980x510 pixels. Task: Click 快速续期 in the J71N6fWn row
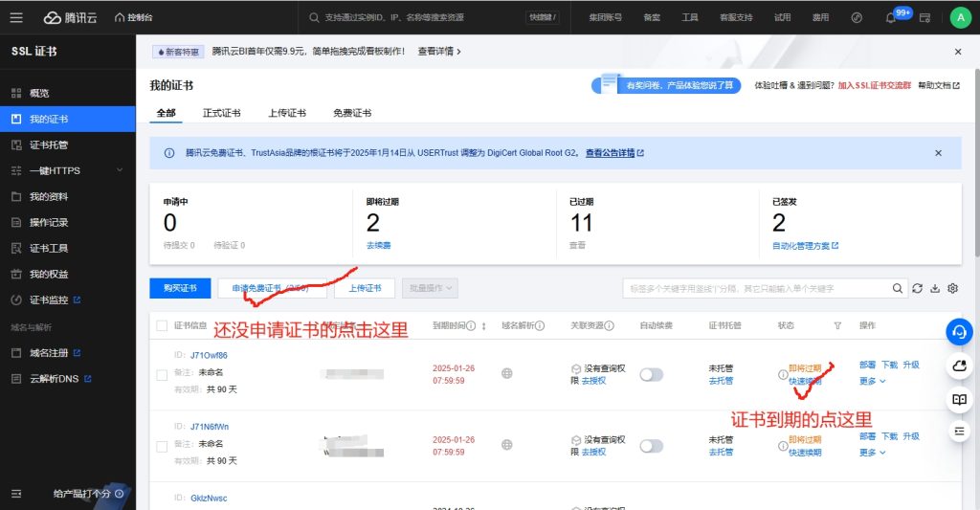pos(805,453)
